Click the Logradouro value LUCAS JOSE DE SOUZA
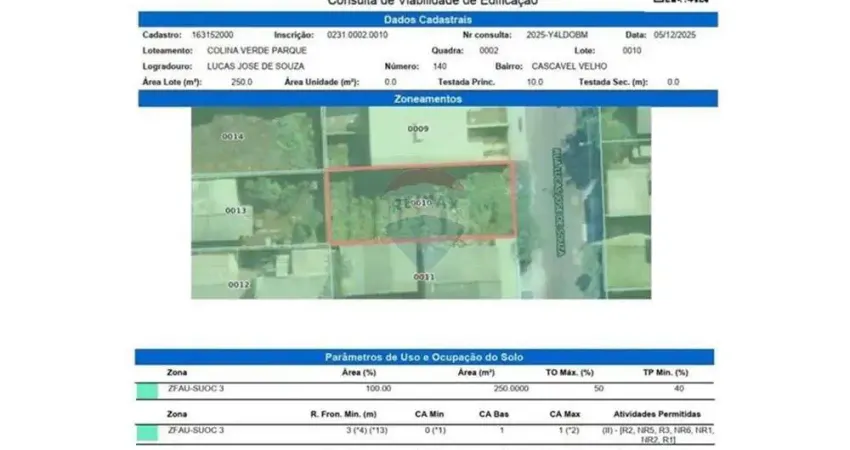850x450 pixels. click(x=254, y=65)
